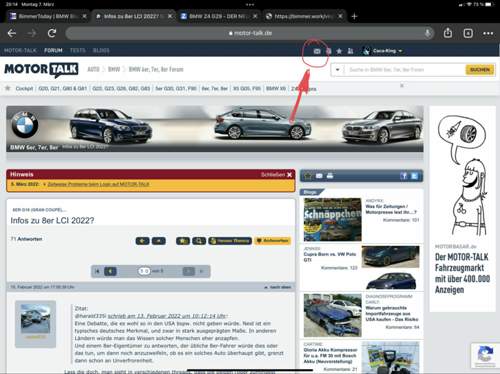Click the subscribe star thread button
Screen dimensions: 500x374
[x=183, y=241]
